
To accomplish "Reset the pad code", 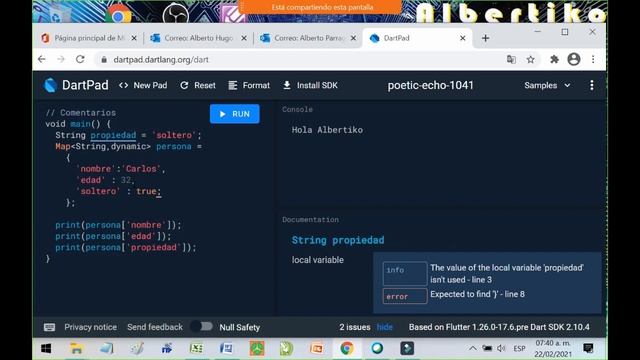I will pyautogui.click(x=198, y=85).
